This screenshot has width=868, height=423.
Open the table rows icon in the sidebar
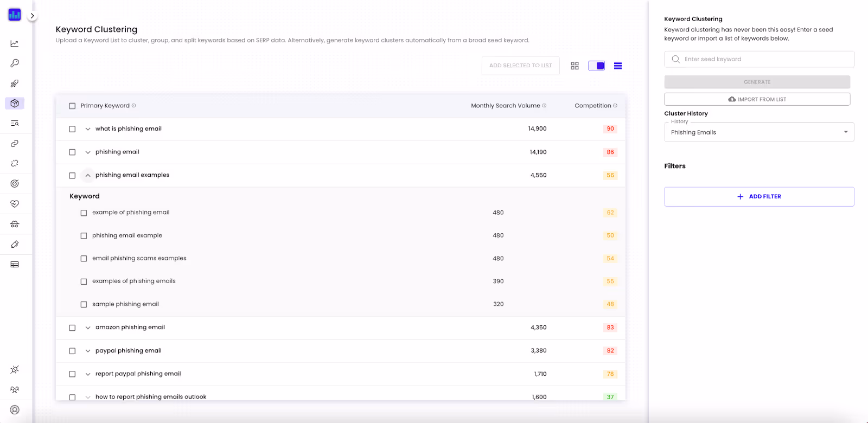point(15,265)
